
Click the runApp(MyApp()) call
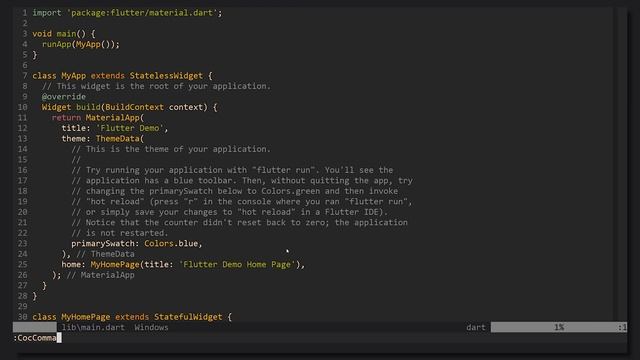point(81,44)
